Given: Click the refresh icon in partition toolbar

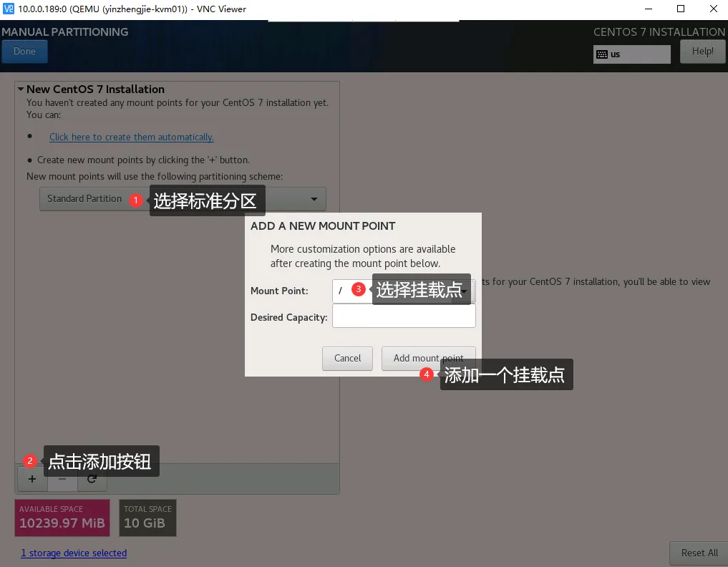Looking at the screenshot, I should [92, 479].
